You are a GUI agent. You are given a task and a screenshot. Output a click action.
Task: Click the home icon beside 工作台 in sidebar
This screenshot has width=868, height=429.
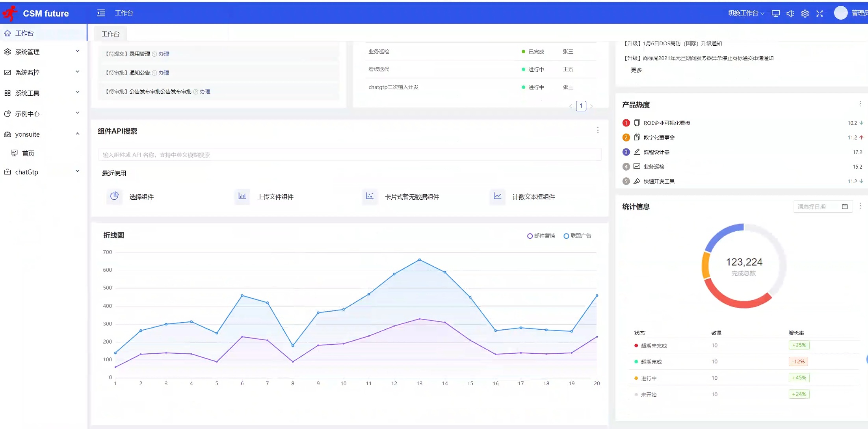(7, 33)
